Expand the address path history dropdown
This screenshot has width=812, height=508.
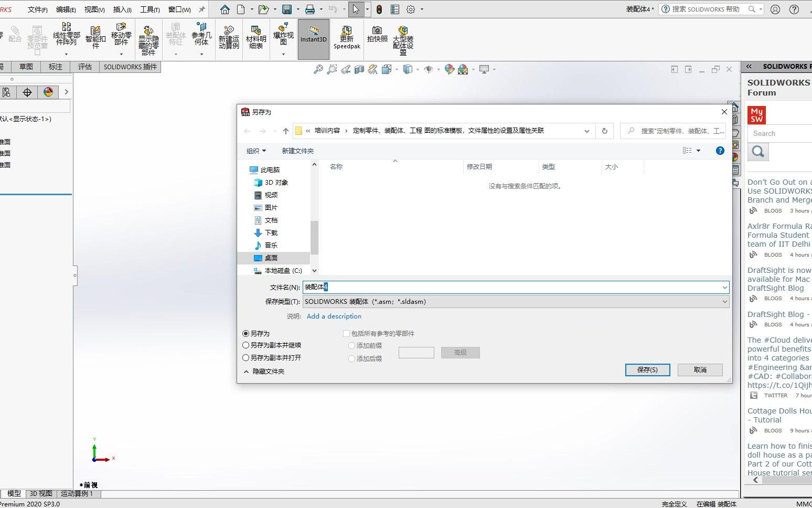[587, 131]
